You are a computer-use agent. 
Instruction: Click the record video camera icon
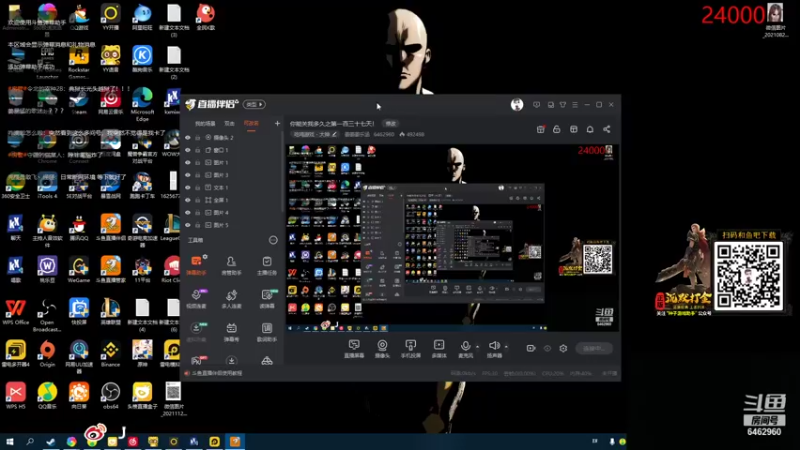531,348
